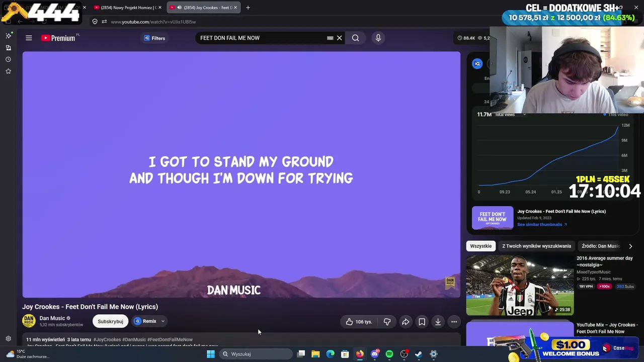The width and height of the screenshot is (644, 362).
Task: Click the vidIQ Remix button
Action: [x=145, y=321]
